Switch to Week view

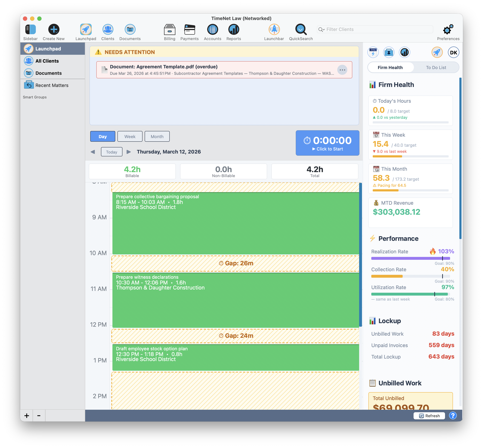(130, 136)
